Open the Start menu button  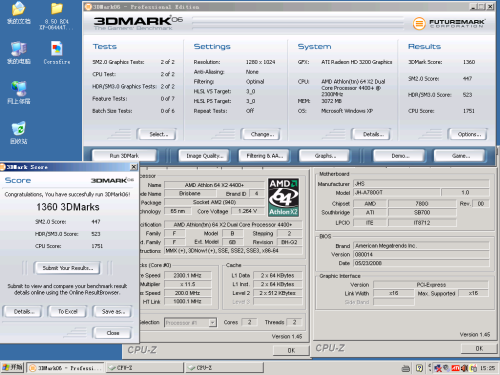(12, 367)
